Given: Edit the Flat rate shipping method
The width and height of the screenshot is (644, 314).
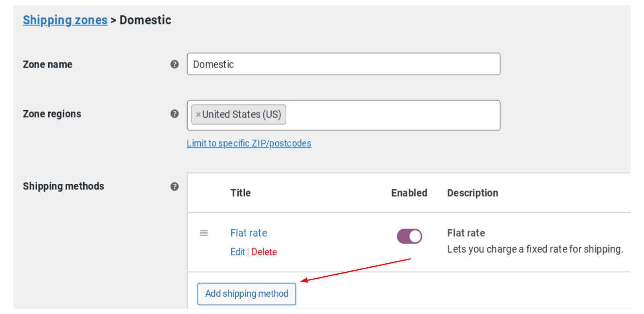Looking at the screenshot, I should tap(238, 252).
